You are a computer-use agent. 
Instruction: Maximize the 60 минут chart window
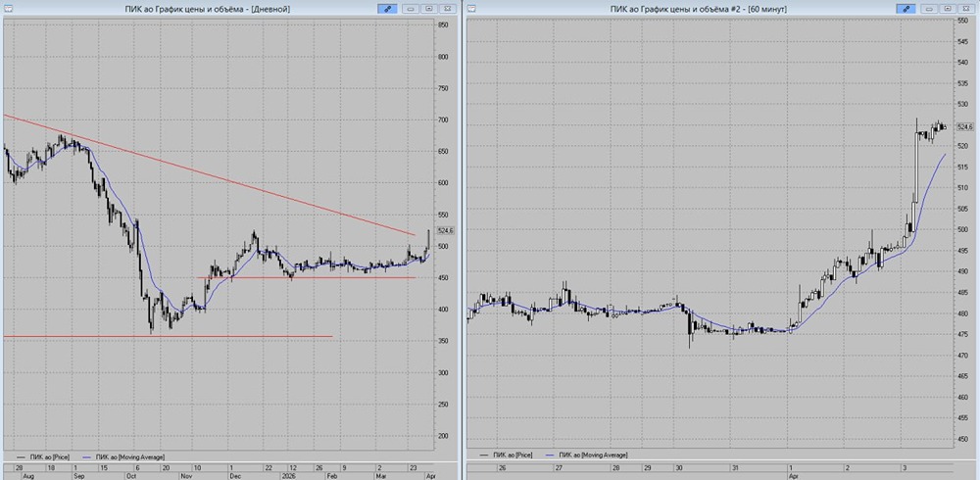[948, 9]
